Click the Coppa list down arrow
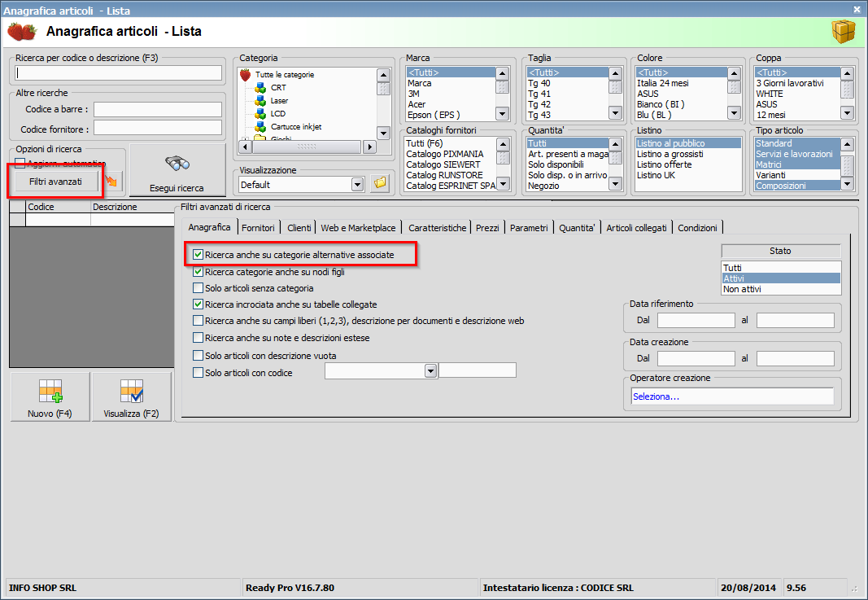The height and width of the screenshot is (600, 868). 847,112
